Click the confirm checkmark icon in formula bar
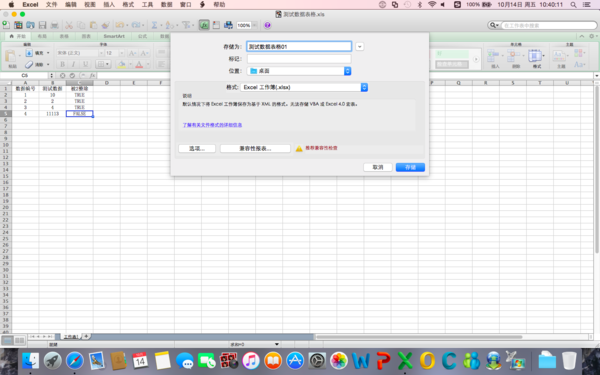This screenshot has width=600, height=375. pyautogui.click(x=72, y=76)
